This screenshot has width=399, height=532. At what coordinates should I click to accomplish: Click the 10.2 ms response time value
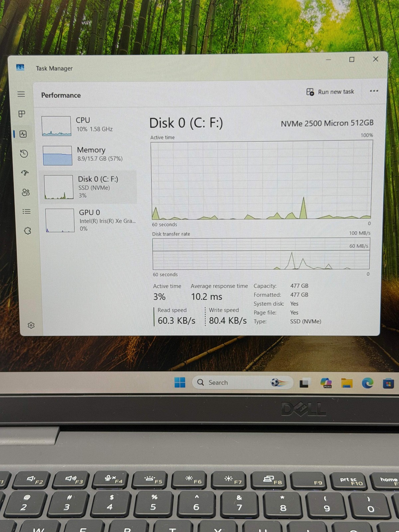tap(206, 297)
